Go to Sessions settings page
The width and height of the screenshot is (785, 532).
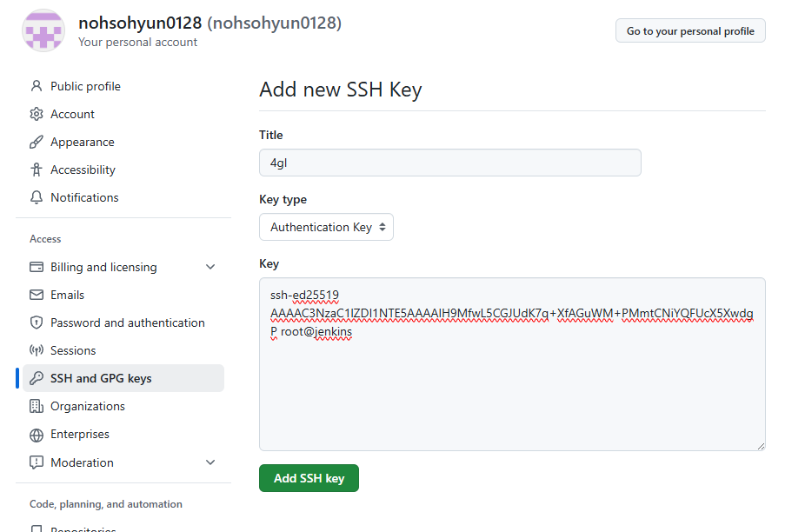tap(73, 350)
